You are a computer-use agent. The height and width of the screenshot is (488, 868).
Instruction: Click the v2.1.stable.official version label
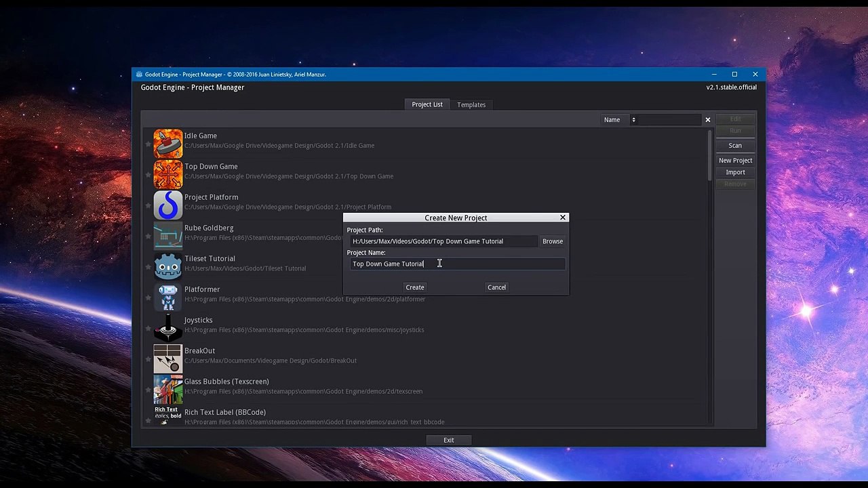tap(732, 87)
